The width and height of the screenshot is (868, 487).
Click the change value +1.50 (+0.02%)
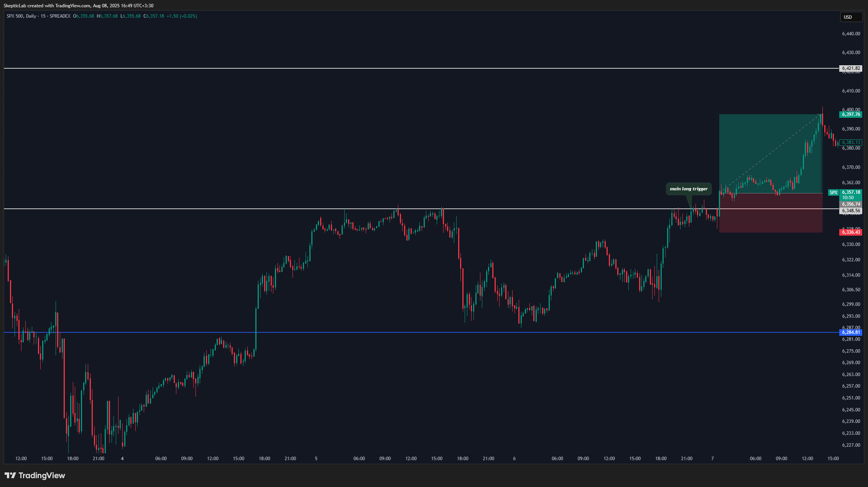pyautogui.click(x=182, y=16)
